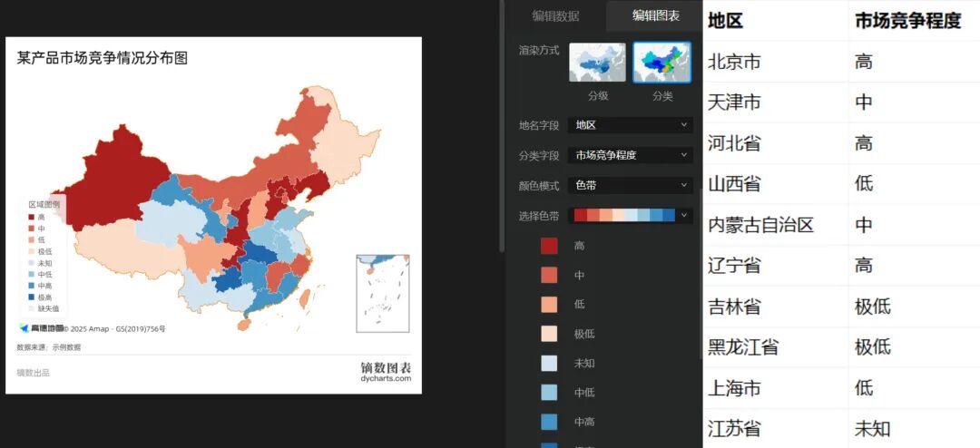Select the 分类 rendering mode thumbnail
Viewport: 980px width, 448px height.
click(x=661, y=63)
